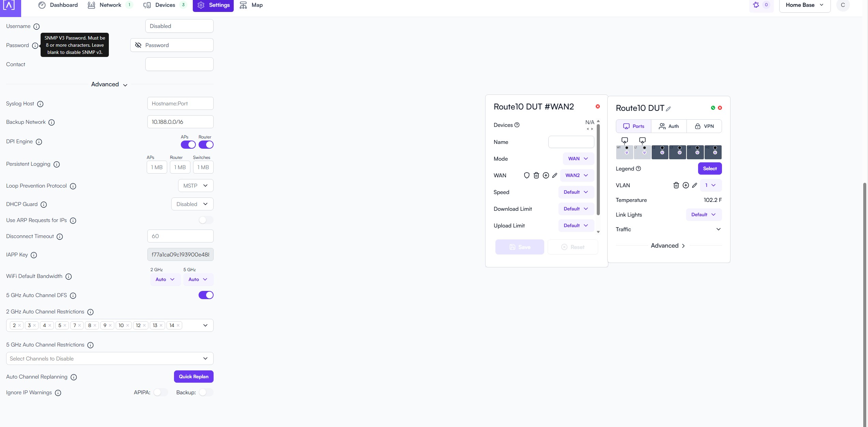The width and height of the screenshot is (868, 427).
Task: Expand the Traffic section chevron
Action: click(x=718, y=229)
